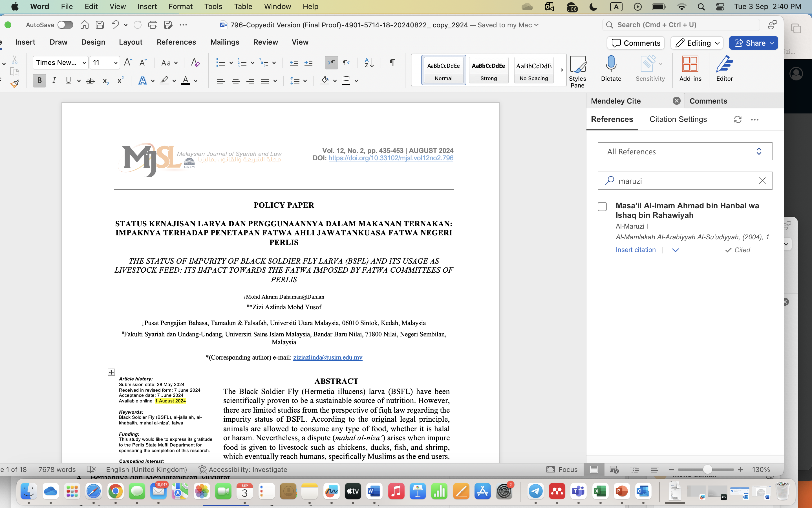Open Mendeley more options ellipsis

pyautogui.click(x=754, y=120)
